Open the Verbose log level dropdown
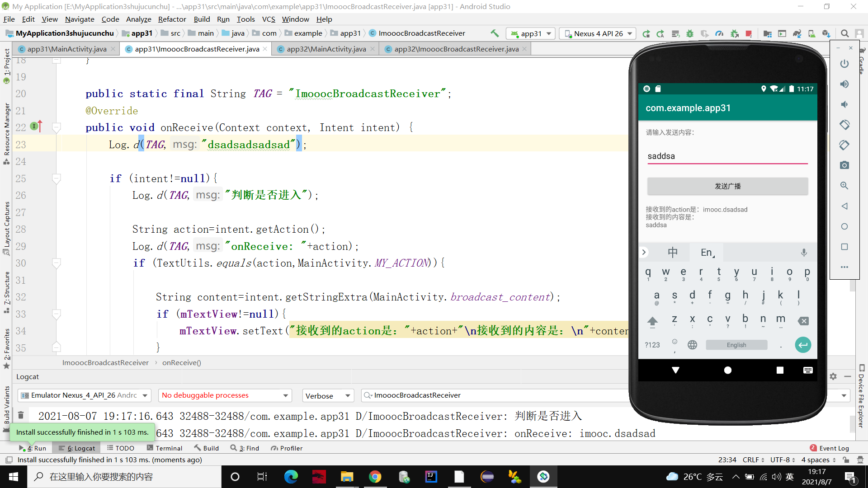This screenshot has height=488, width=868. [x=328, y=396]
